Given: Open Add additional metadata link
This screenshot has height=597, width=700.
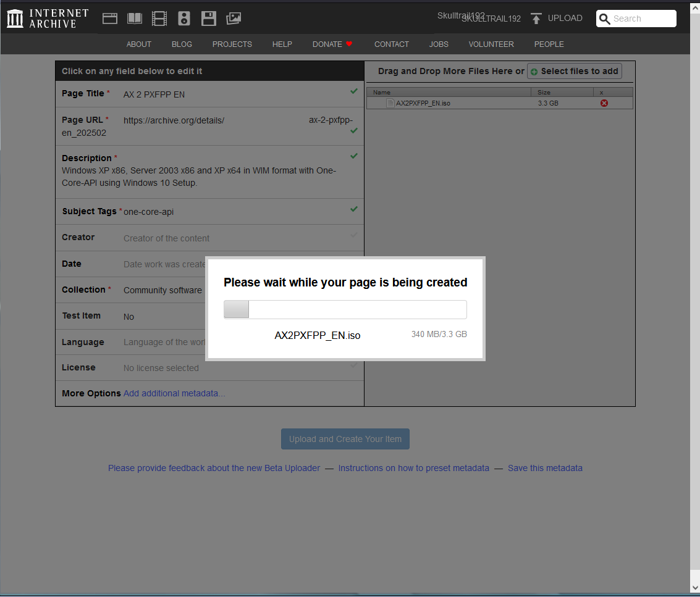Looking at the screenshot, I should 174,393.
